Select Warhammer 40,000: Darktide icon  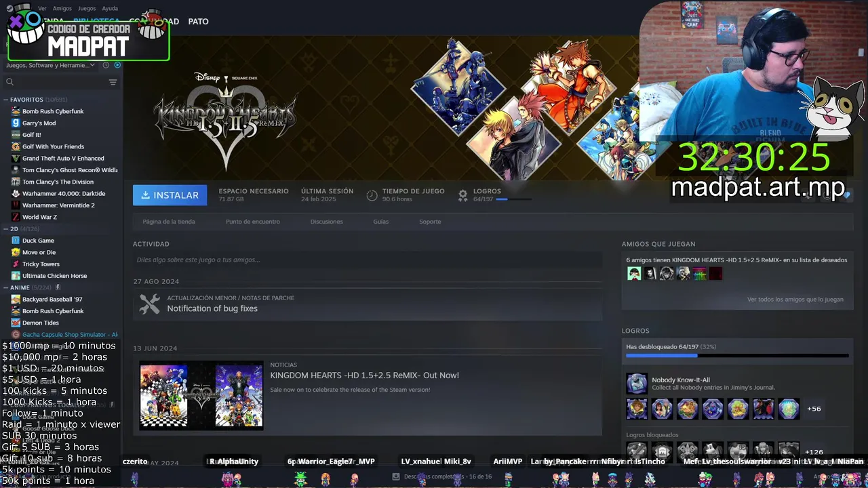[16, 193]
